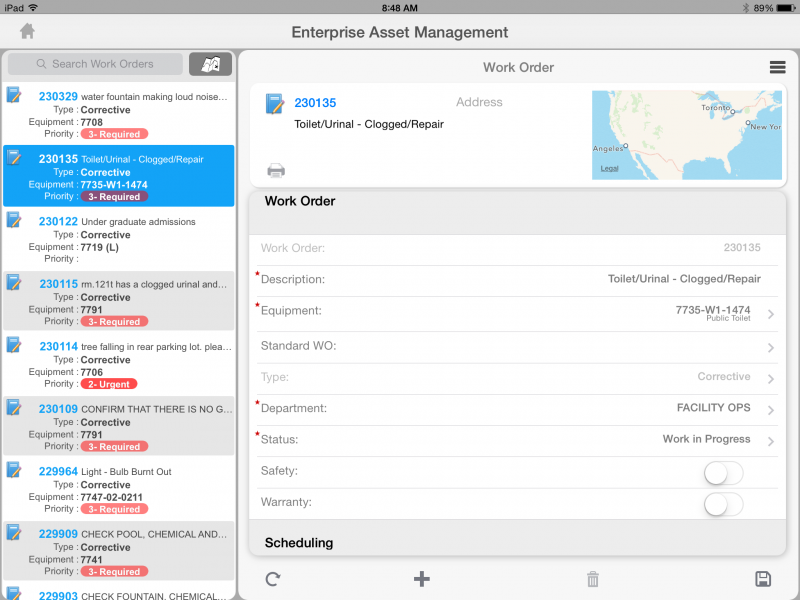Tap the Work in Progress status value

pyautogui.click(x=706, y=439)
